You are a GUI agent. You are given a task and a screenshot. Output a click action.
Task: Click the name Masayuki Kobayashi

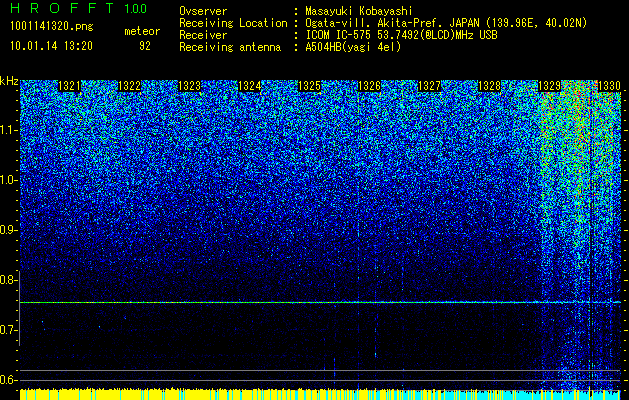coord(359,11)
